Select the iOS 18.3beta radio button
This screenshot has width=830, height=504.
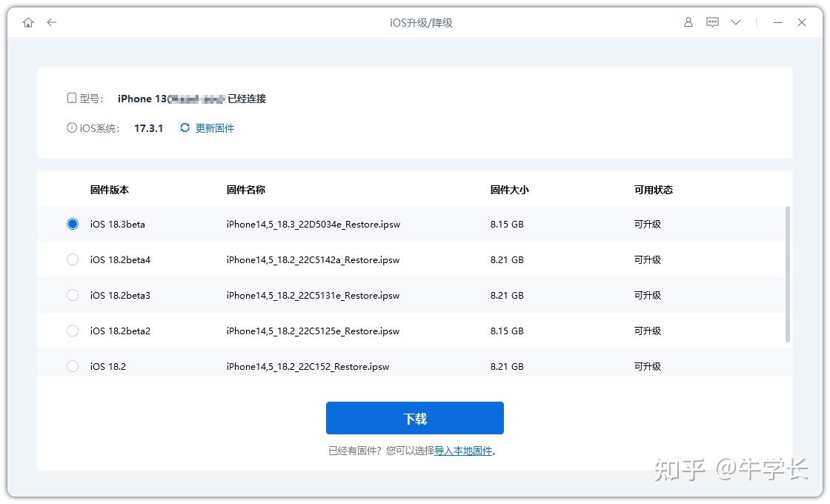point(73,224)
